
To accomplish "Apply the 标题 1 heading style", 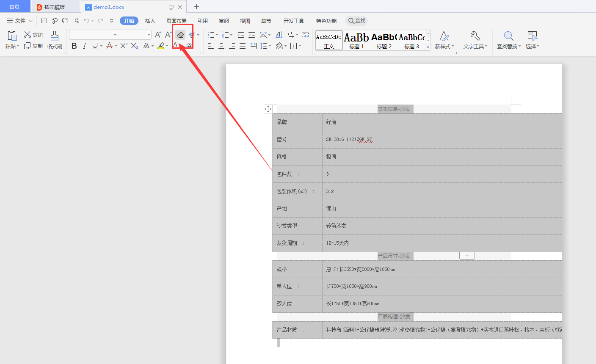I will coord(356,41).
